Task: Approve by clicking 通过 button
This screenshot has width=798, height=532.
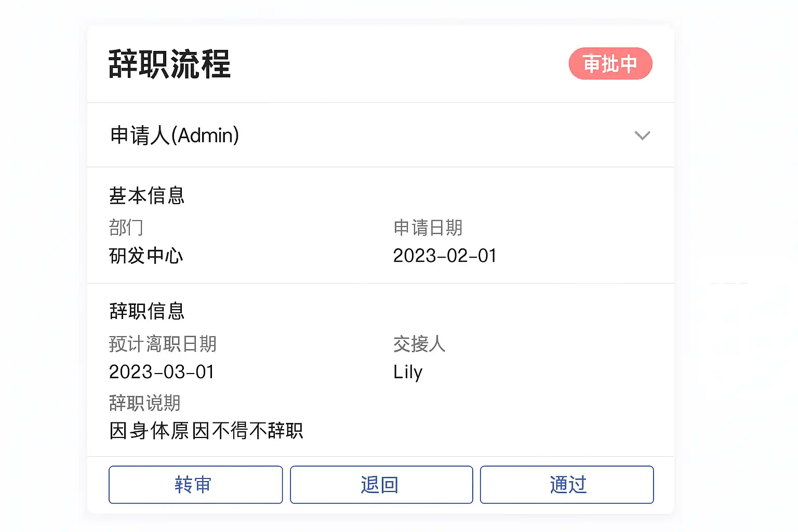Action: click(567, 485)
